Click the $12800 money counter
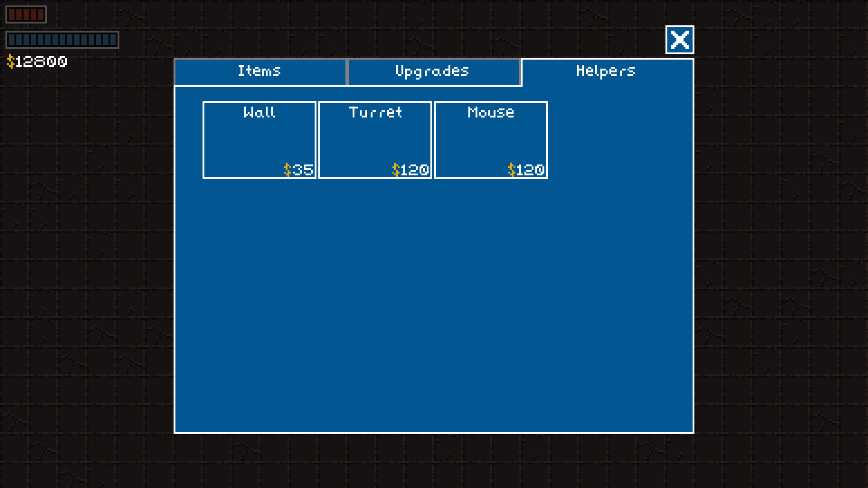 tap(37, 61)
